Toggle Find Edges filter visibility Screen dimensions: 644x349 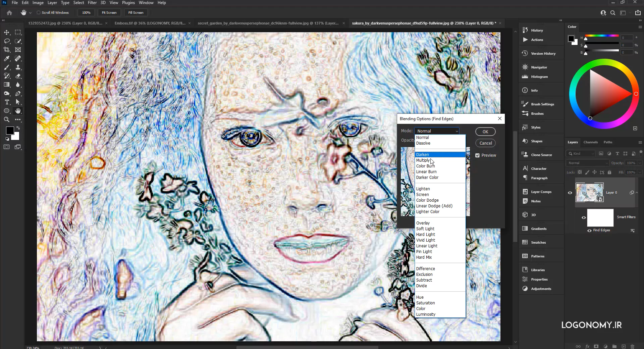pos(589,231)
